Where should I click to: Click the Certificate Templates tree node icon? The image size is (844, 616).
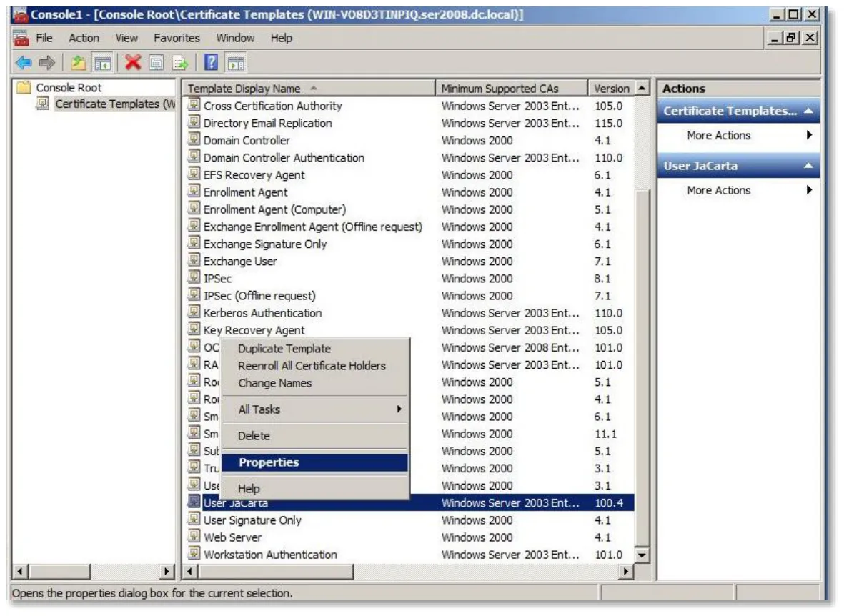point(43,104)
